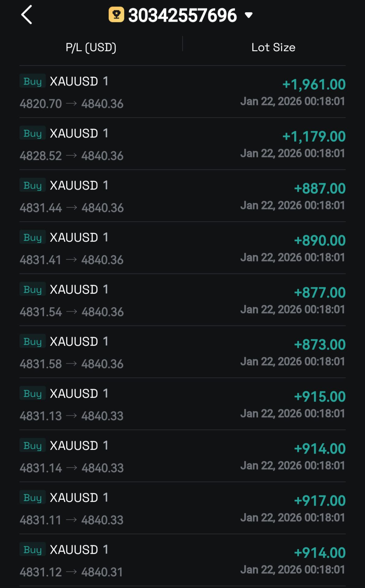Viewport: 365px width, 588px height.
Task: Open the trade with +917.00 profit
Action: click(319, 501)
